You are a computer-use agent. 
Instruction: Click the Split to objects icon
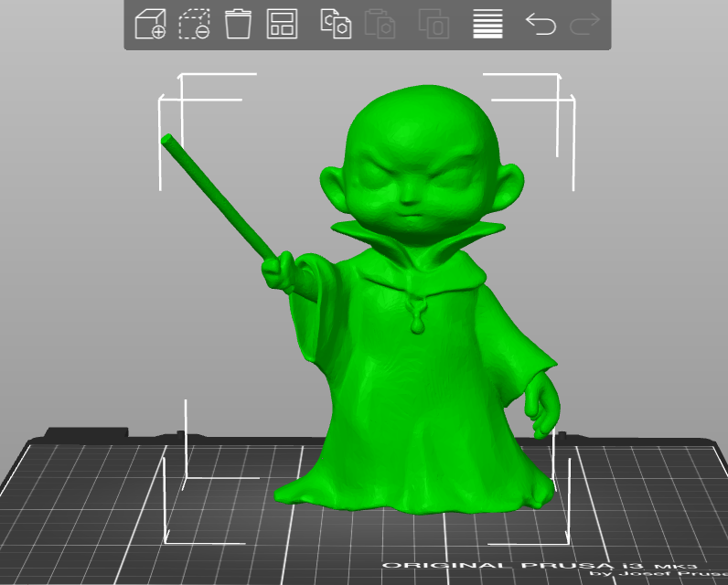(434, 24)
